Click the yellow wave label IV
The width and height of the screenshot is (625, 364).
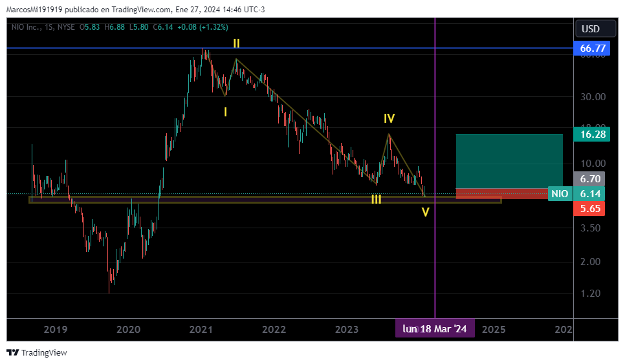click(389, 118)
